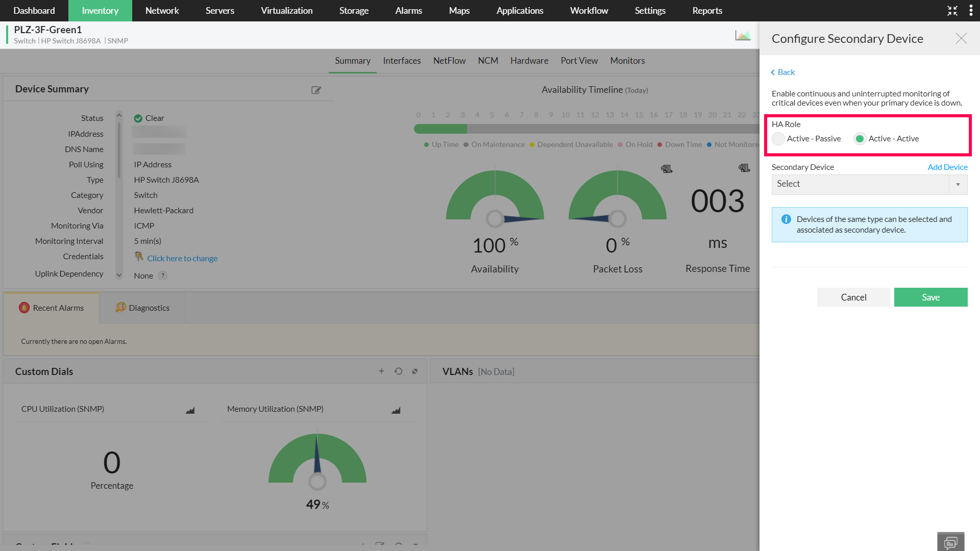Select the Active - Passive HA role
This screenshot has height=551, width=980.
pyautogui.click(x=778, y=139)
